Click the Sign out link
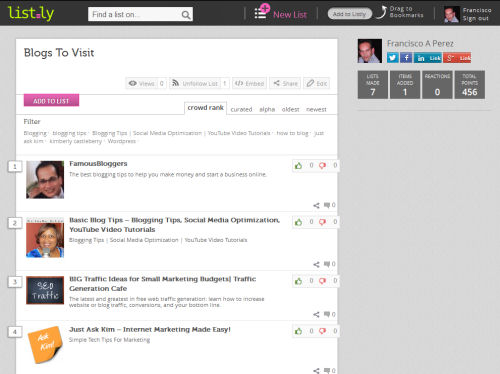Image resolution: width=500 pixels, height=374 pixels. pyautogui.click(x=475, y=18)
